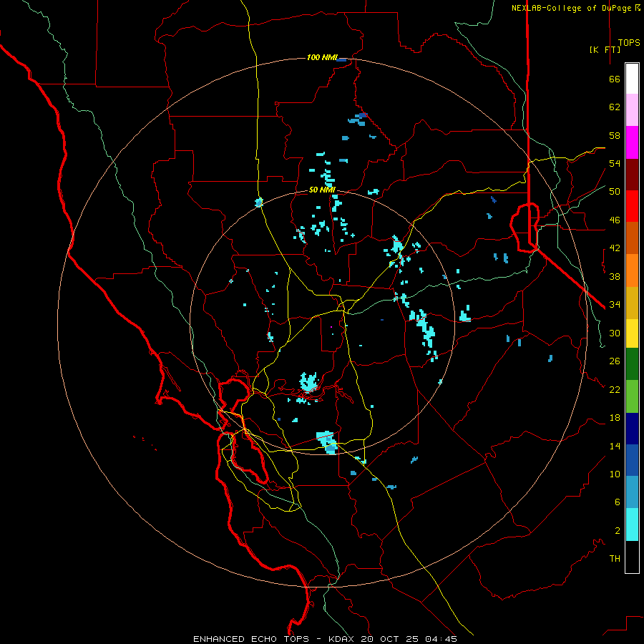Select the dark green legend swatch
Viewport: 644px width, 644px height.
tap(632, 364)
